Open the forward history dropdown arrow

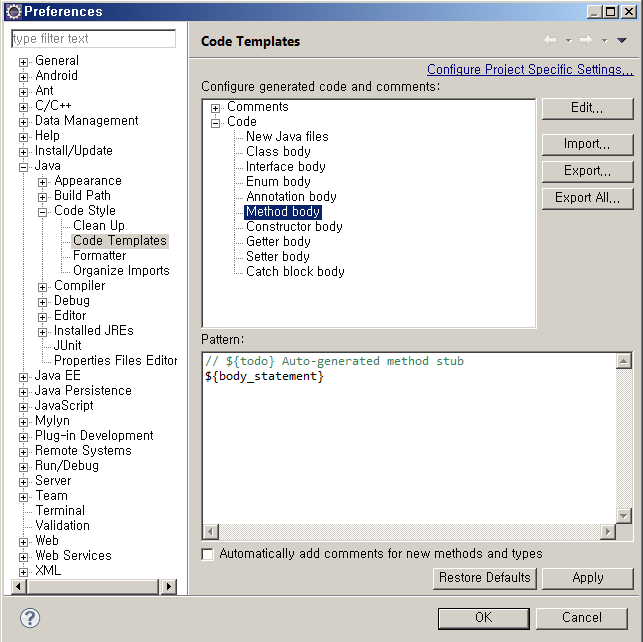click(604, 41)
